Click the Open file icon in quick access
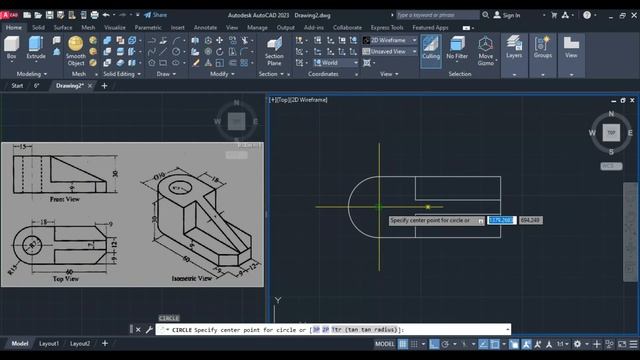Viewport: 640px width, 360px height. click(38, 15)
